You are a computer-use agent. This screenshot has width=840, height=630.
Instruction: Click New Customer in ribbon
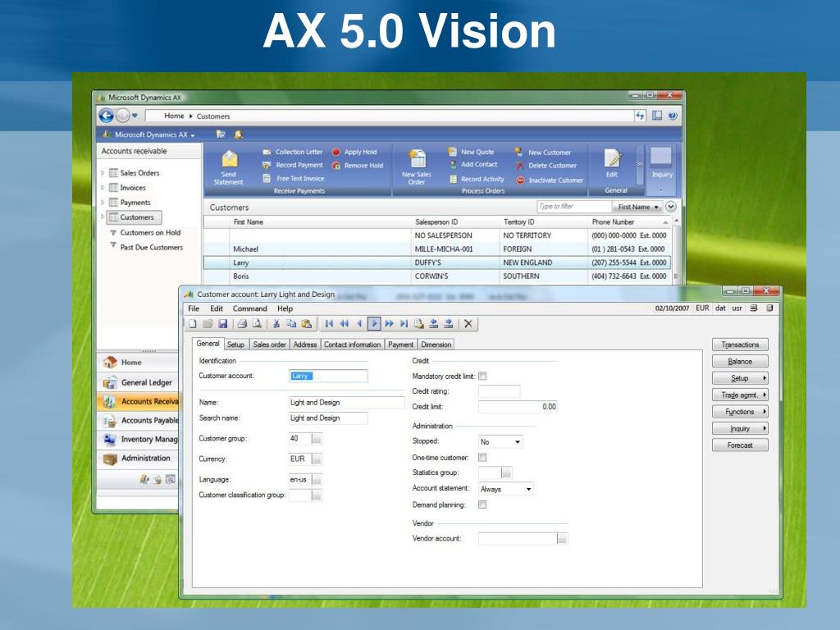[543, 152]
